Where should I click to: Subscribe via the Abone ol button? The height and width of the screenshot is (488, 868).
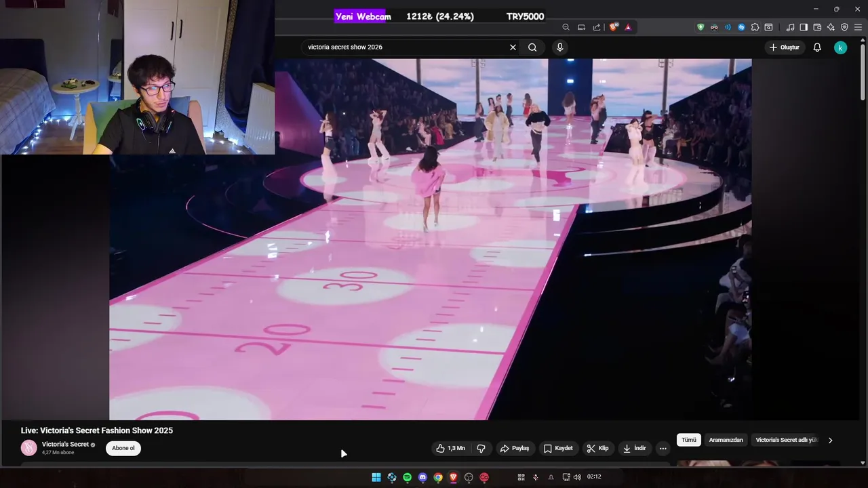(123, 448)
